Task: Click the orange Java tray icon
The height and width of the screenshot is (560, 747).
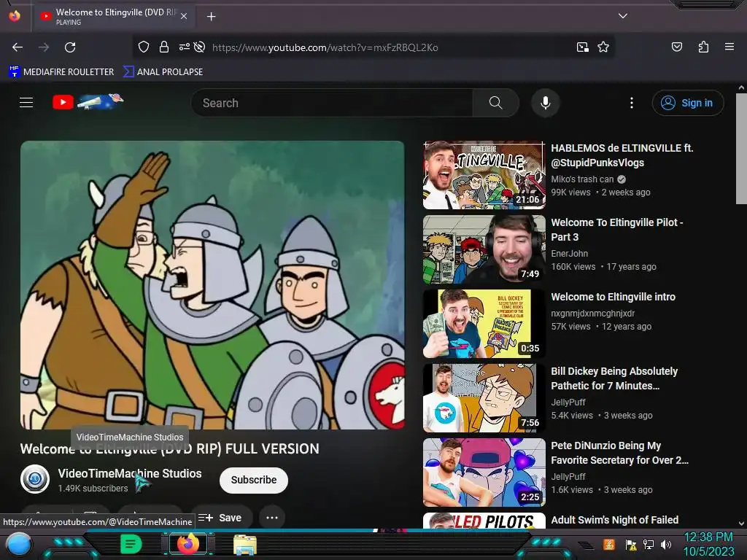Action: 608,544
